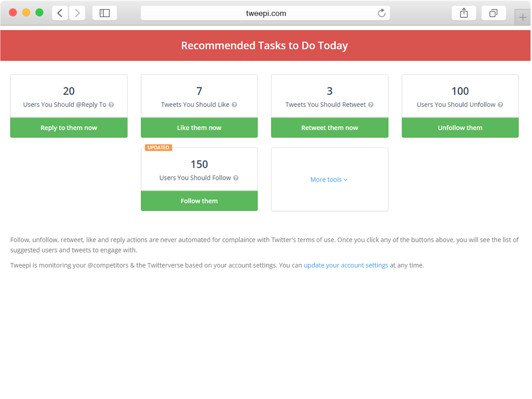Go forward to the next page

[x=77, y=13]
